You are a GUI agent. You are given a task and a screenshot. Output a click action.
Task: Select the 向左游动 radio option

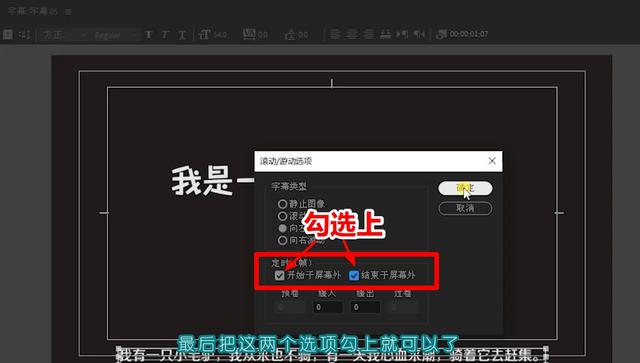click(282, 228)
